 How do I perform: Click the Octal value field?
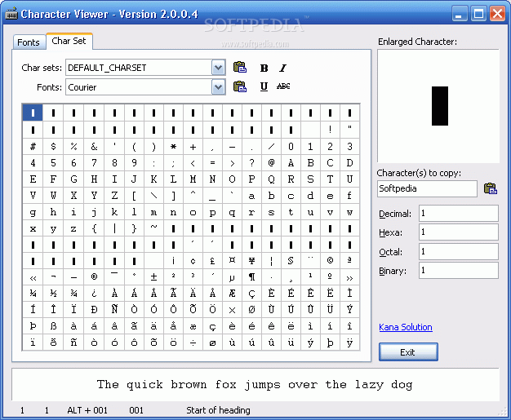(x=459, y=251)
